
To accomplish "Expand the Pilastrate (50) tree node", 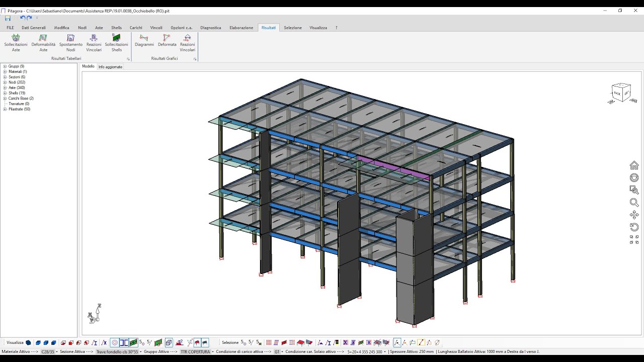I will 5,109.
